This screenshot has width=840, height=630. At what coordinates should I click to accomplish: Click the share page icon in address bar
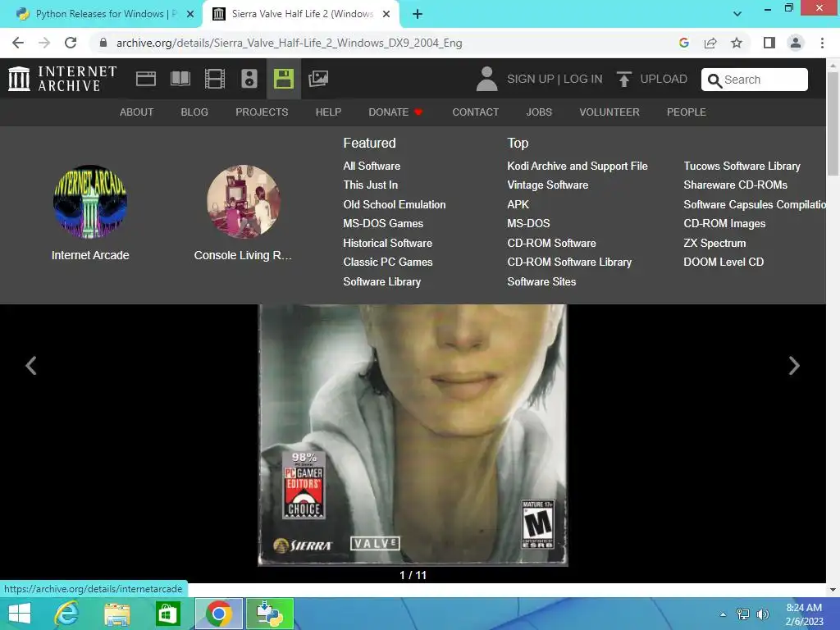point(710,43)
